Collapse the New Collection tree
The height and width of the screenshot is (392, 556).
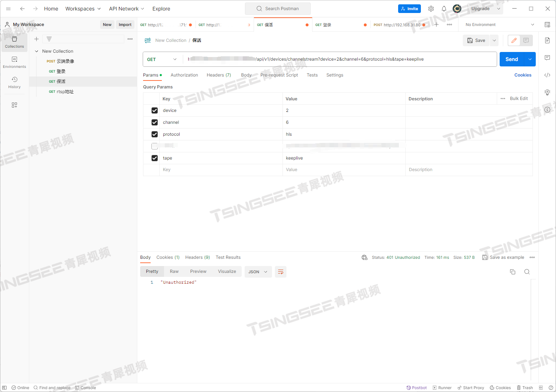pyautogui.click(x=36, y=51)
